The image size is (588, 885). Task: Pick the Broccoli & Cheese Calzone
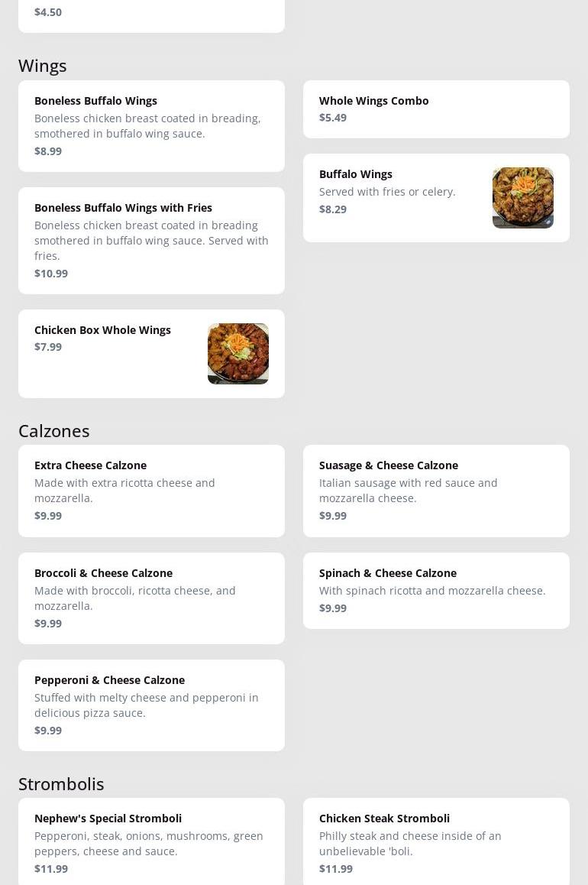(x=151, y=598)
